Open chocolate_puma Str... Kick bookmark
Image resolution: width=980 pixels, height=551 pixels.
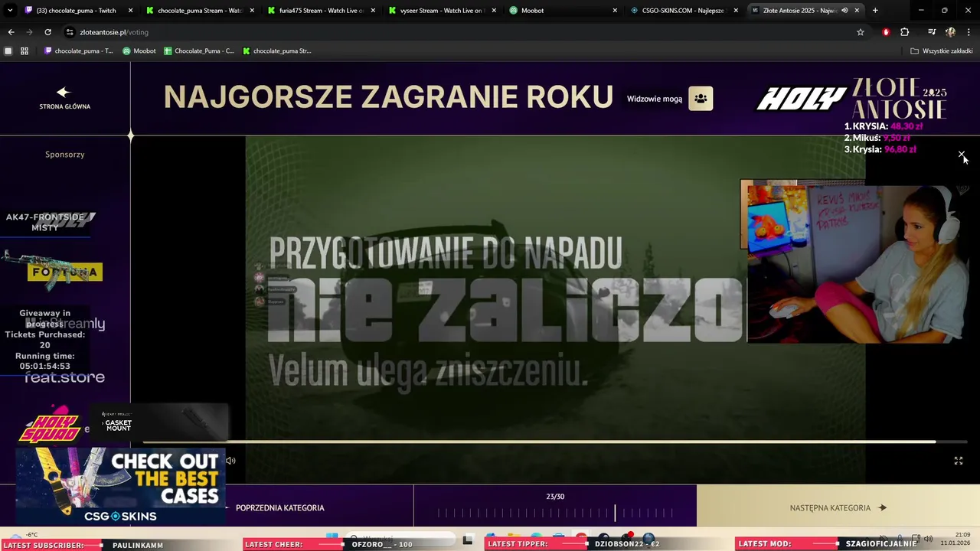tap(277, 51)
